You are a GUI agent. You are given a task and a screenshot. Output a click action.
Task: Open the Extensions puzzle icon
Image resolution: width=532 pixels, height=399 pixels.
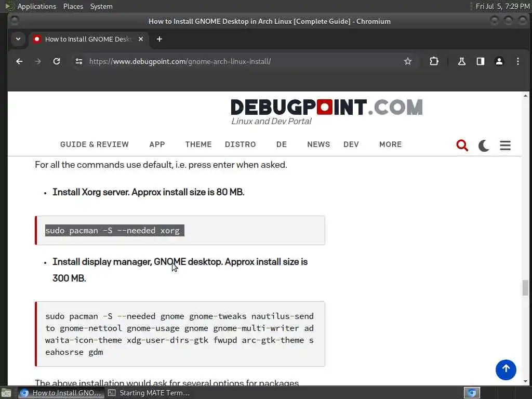point(434,61)
